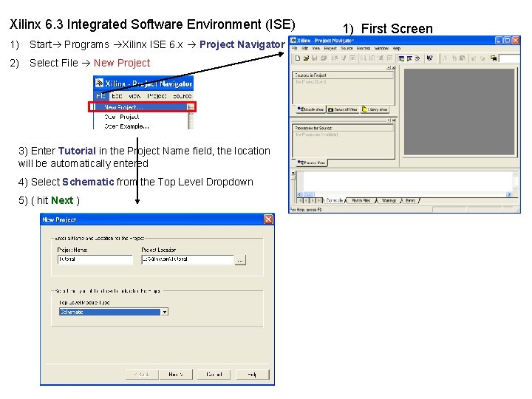This screenshot has height=399, width=532.
Task: Switch to the Library View tab
Action: click(x=375, y=109)
